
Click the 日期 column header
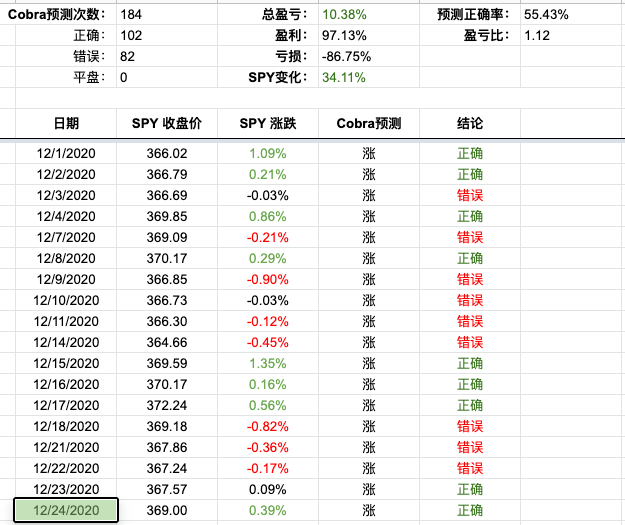[66, 123]
